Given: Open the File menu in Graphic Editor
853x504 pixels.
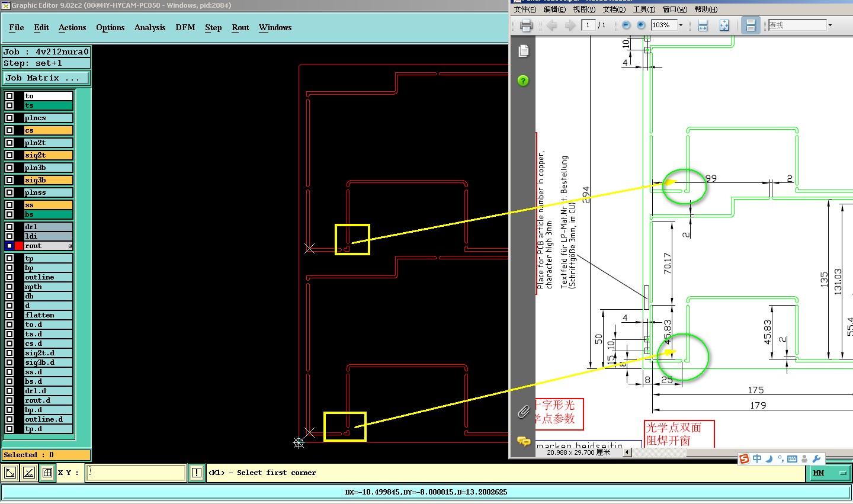Looking at the screenshot, I should tap(17, 27).
